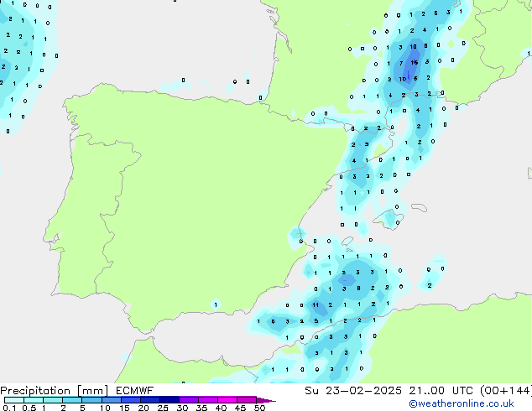Click the '50' legend scale label

click(259, 408)
